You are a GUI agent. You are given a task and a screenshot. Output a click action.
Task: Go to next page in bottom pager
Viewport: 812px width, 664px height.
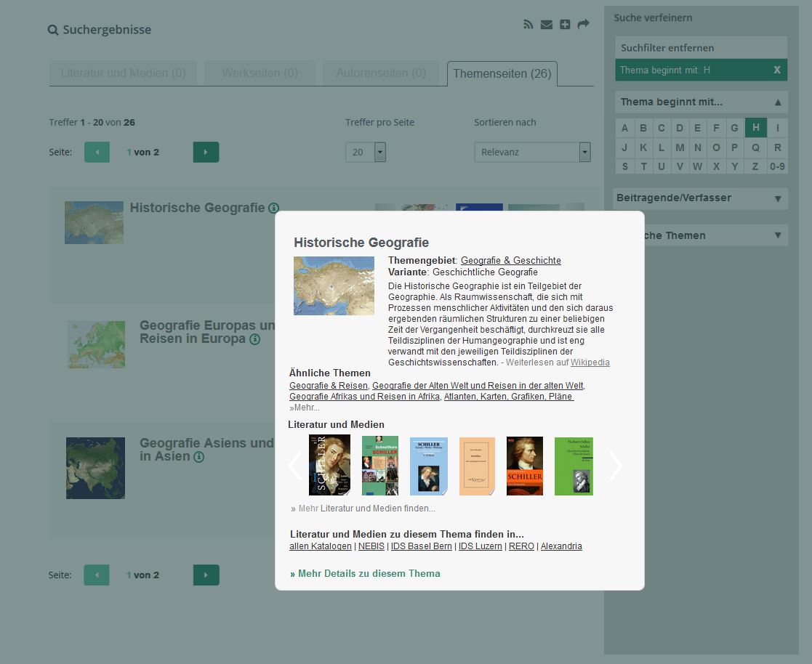click(x=206, y=575)
